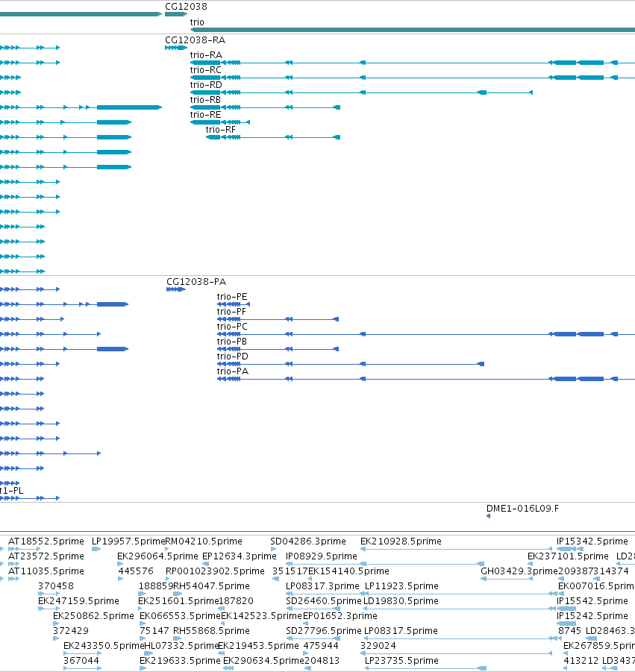Choose the trio-PC protein label
The width and height of the screenshot is (635, 672).
tap(232, 327)
